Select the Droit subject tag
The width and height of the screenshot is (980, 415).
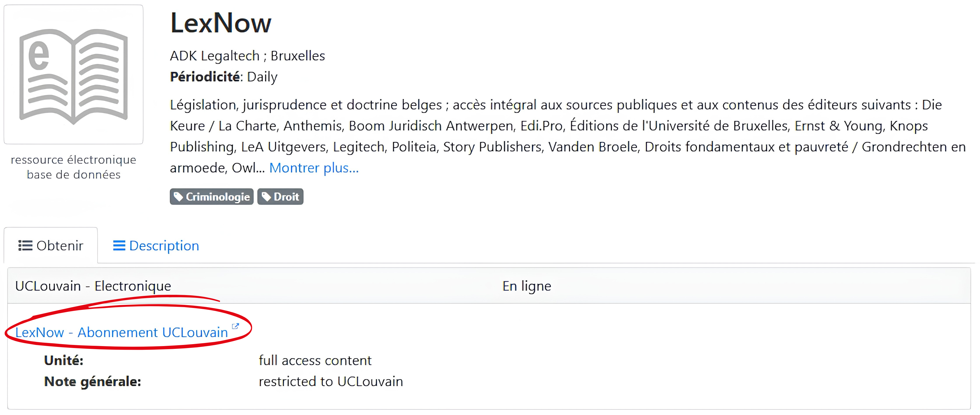280,197
